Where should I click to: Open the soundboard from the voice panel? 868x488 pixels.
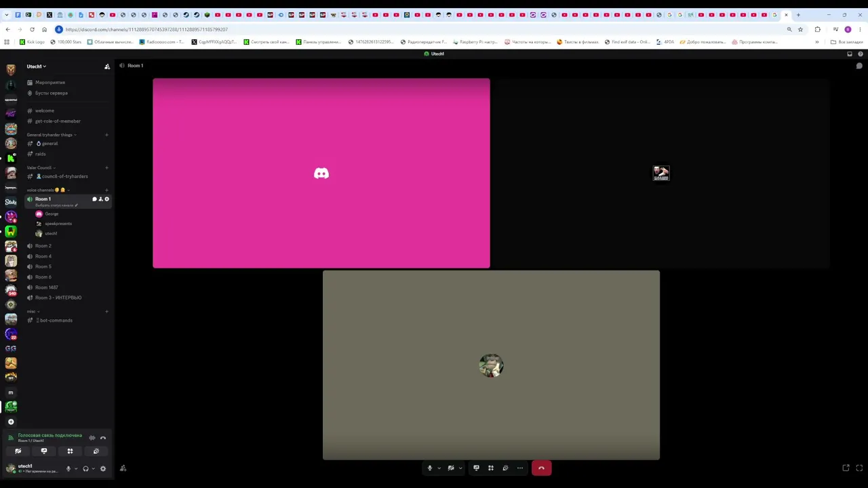[96, 451]
